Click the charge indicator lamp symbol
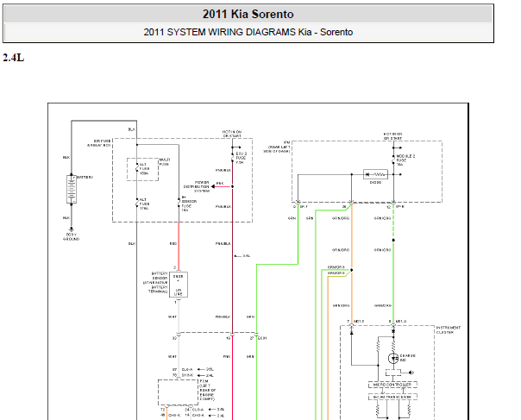This screenshot has width=521, height=420. 393,359
